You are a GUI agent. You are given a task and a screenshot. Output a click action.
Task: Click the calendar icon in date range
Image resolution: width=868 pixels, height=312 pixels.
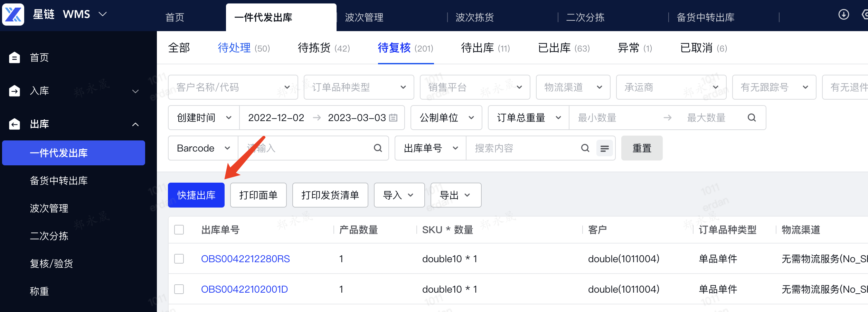(x=393, y=118)
